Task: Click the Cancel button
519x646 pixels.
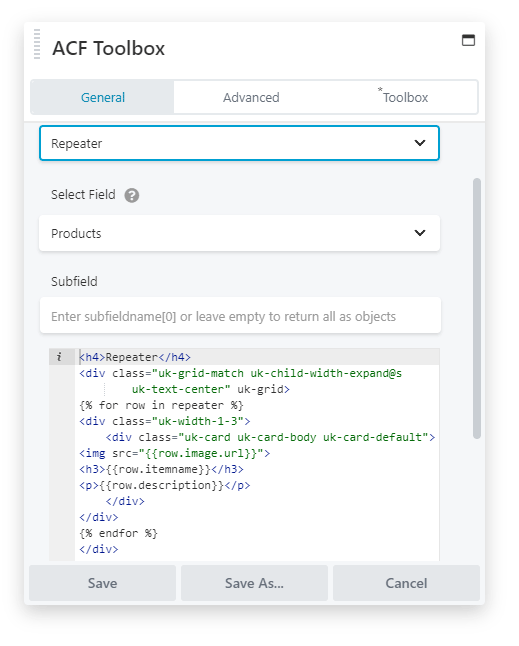Action: (x=406, y=583)
